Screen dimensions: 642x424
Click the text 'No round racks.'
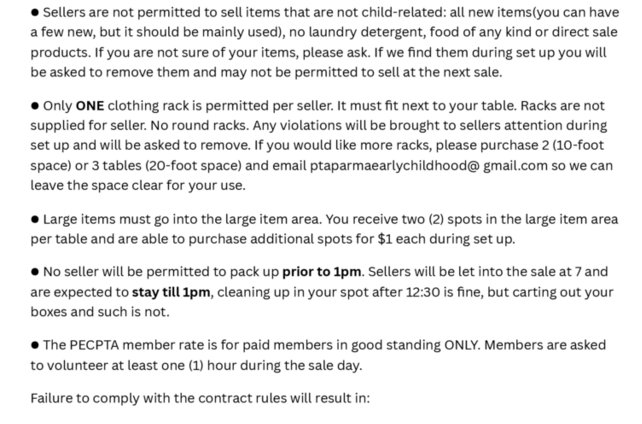(x=199, y=126)
